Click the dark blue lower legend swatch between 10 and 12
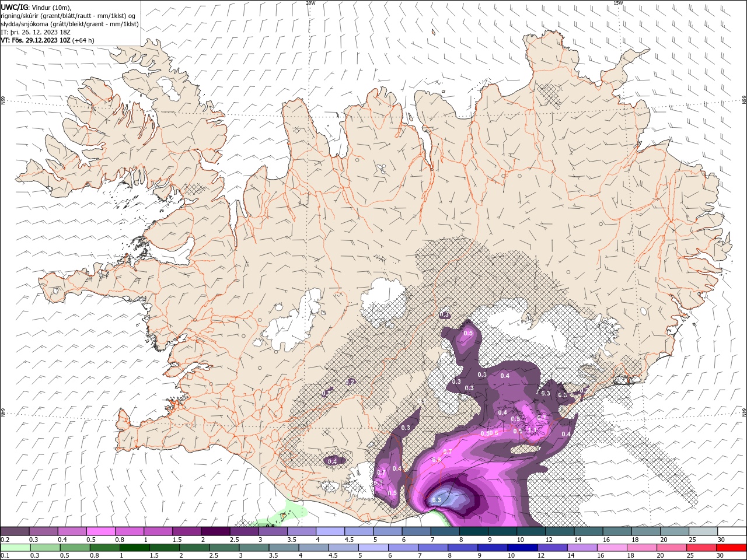Image resolution: width=747 pixels, height=560 pixels. point(522,548)
